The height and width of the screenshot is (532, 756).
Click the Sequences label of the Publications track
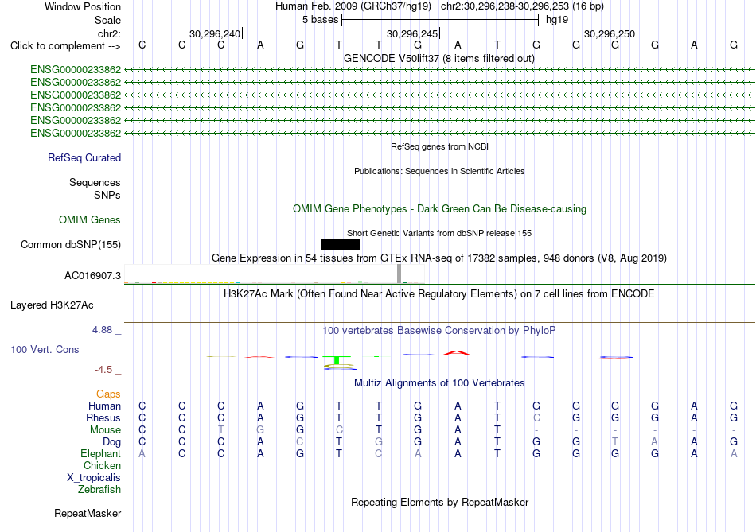(95, 182)
